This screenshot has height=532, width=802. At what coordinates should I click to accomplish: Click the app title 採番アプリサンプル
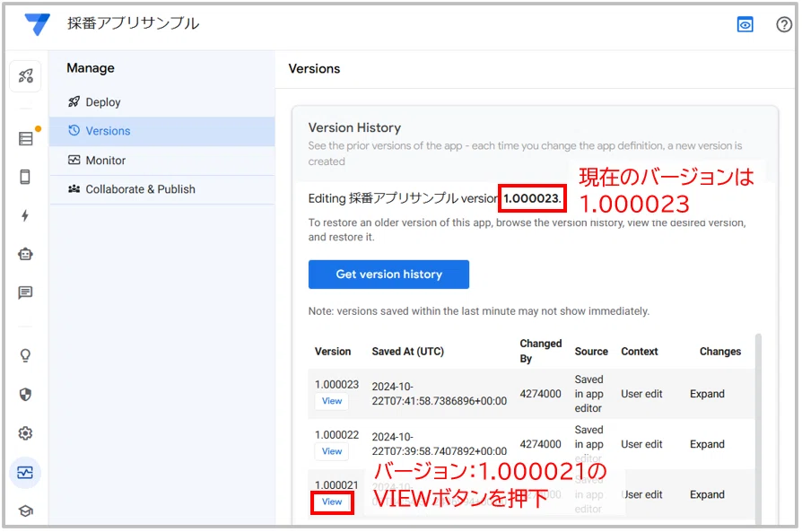click(133, 23)
